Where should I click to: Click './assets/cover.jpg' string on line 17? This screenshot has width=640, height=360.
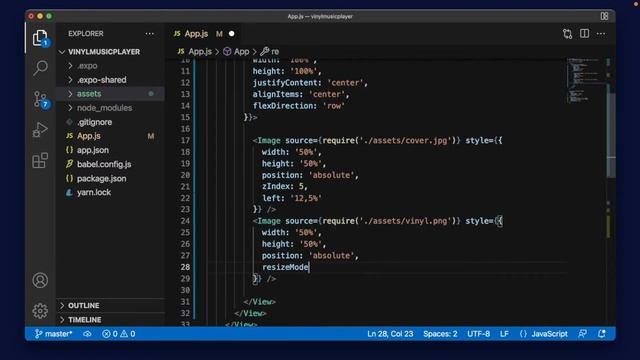[405, 140]
